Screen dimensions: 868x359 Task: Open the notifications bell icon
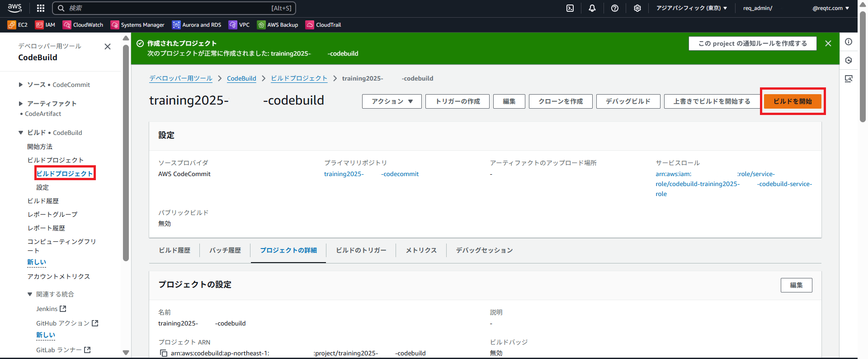(592, 8)
